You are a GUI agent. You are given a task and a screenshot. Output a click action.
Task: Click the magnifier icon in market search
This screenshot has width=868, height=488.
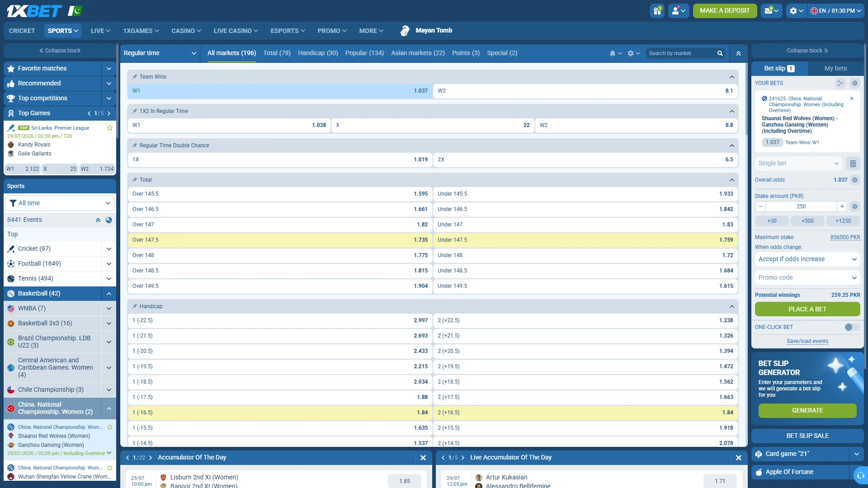point(720,53)
